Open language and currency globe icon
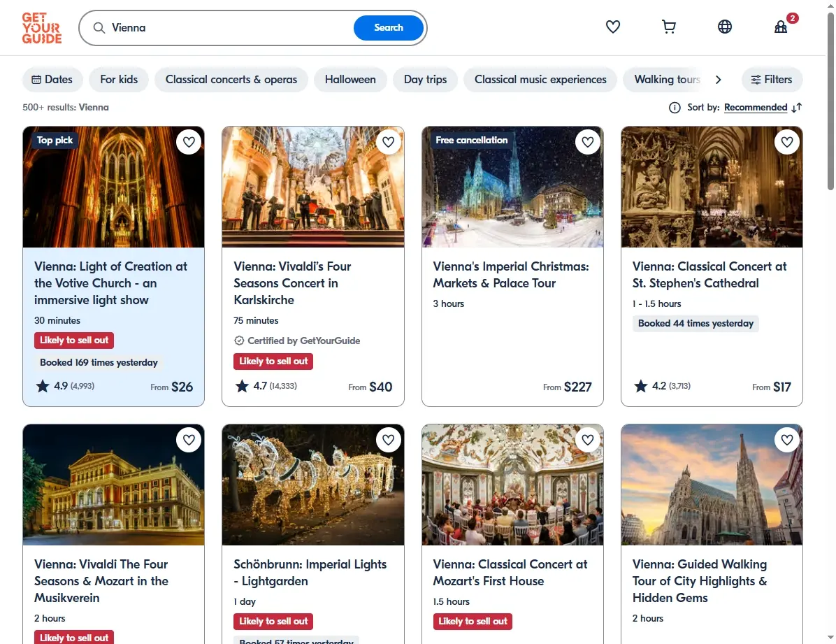The height and width of the screenshot is (644, 836). click(725, 27)
